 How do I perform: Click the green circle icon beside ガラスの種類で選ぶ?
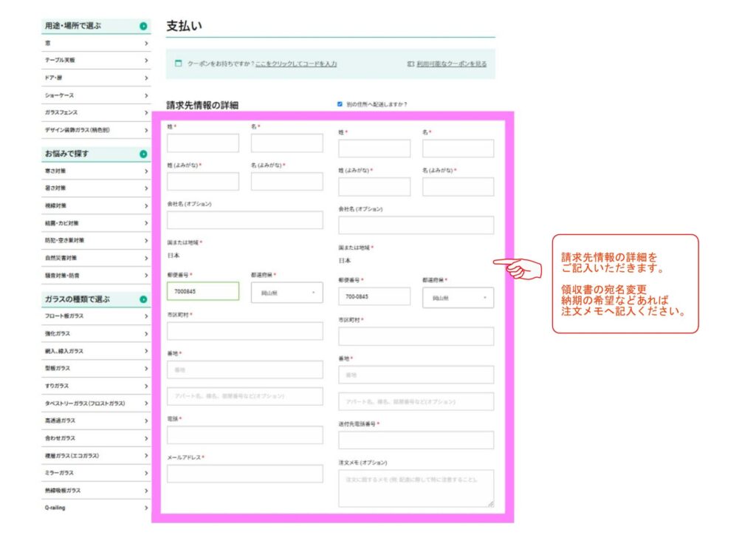(143, 299)
